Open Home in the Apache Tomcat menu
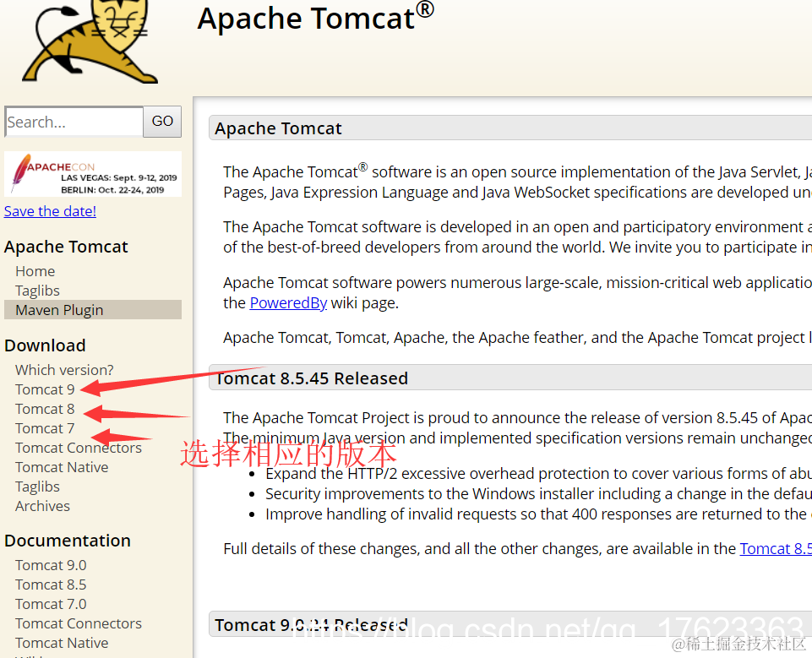812x658 pixels. (35, 271)
